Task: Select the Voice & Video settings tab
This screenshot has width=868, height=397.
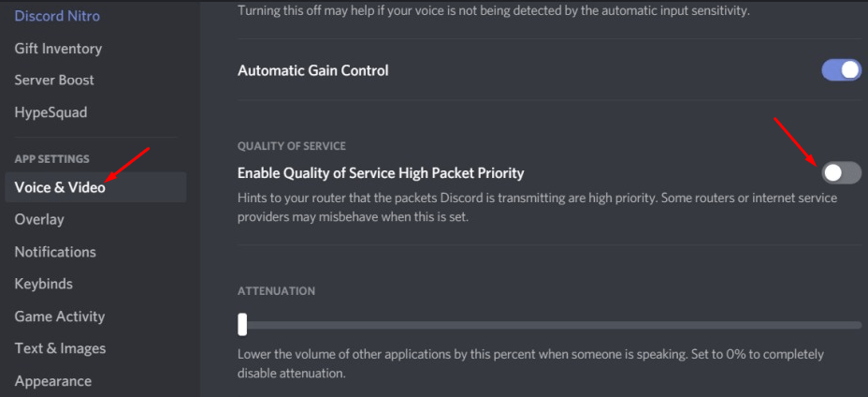Action: coord(60,187)
